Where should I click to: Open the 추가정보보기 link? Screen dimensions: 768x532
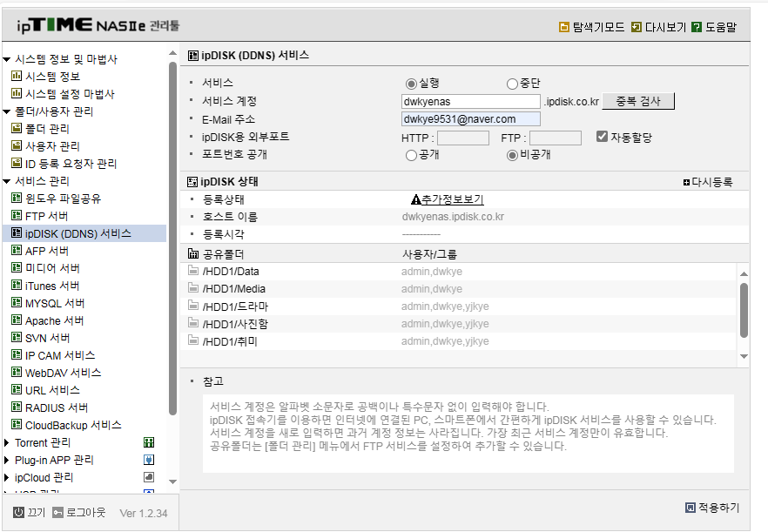(453, 199)
